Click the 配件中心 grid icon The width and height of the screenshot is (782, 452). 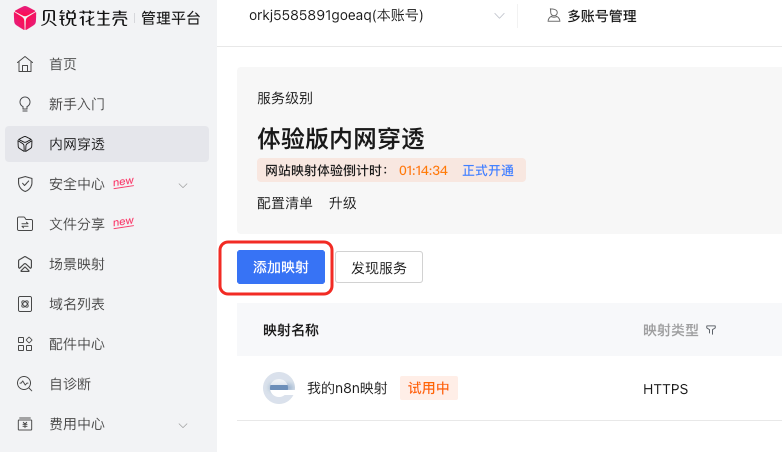[x=25, y=344]
